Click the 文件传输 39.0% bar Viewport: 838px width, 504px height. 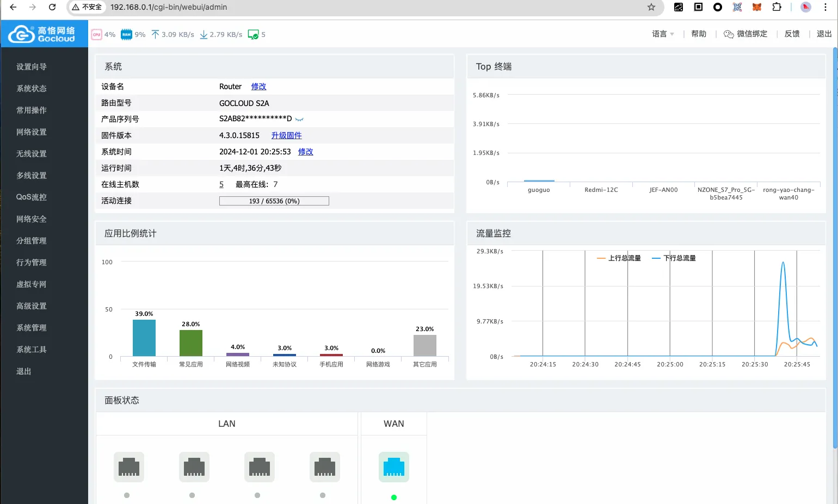click(144, 338)
